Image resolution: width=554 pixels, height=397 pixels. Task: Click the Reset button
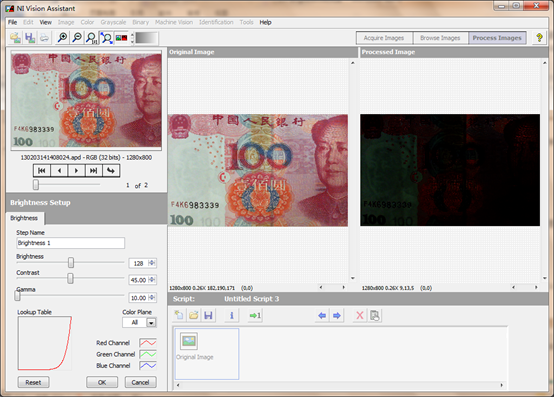click(x=33, y=382)
